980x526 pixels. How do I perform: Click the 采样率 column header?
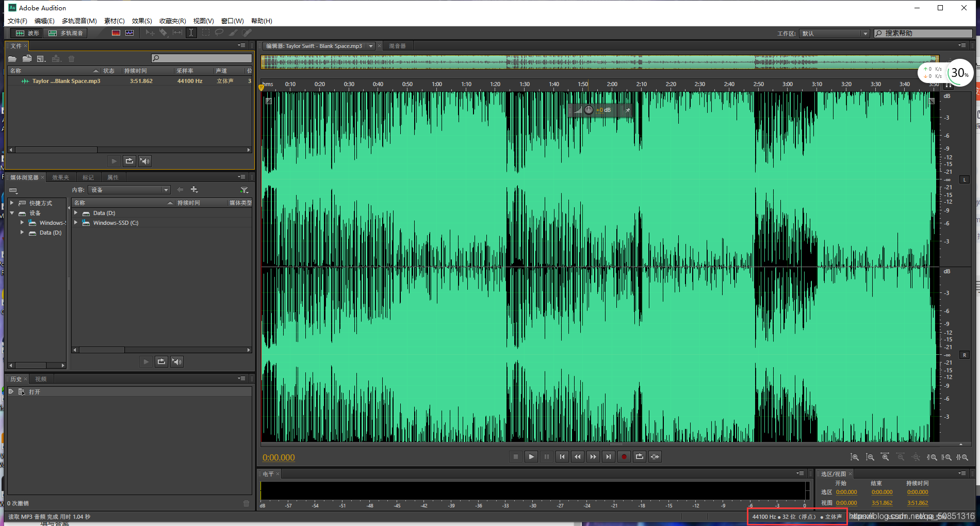point(194,71)
